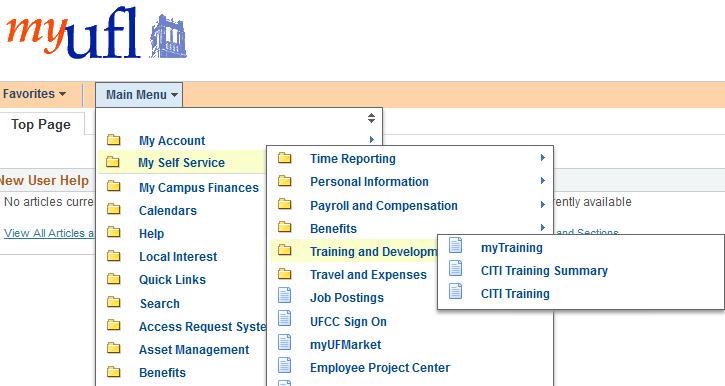This screenshot has width=725, height=386.
Task: Collapse the Main Menu dropdown
Action: (139, 95)
